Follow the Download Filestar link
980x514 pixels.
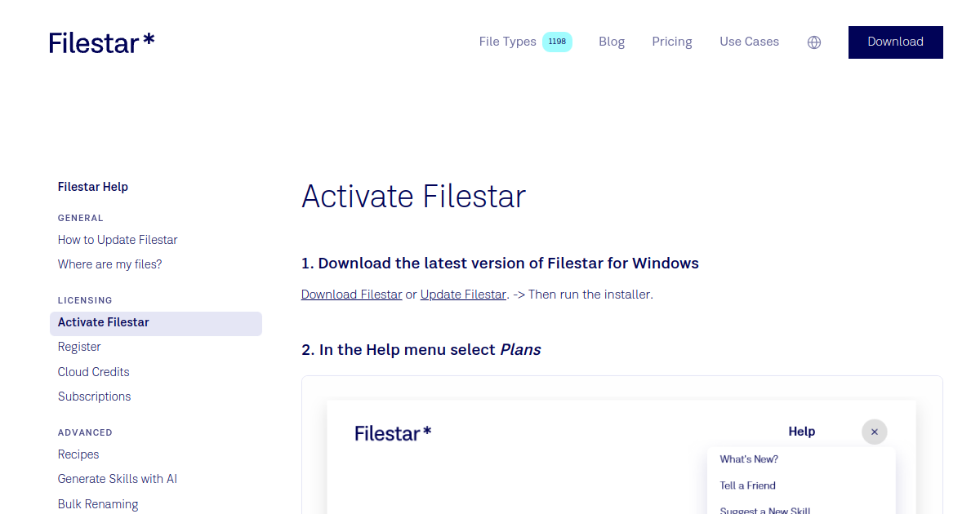(351, 294)
